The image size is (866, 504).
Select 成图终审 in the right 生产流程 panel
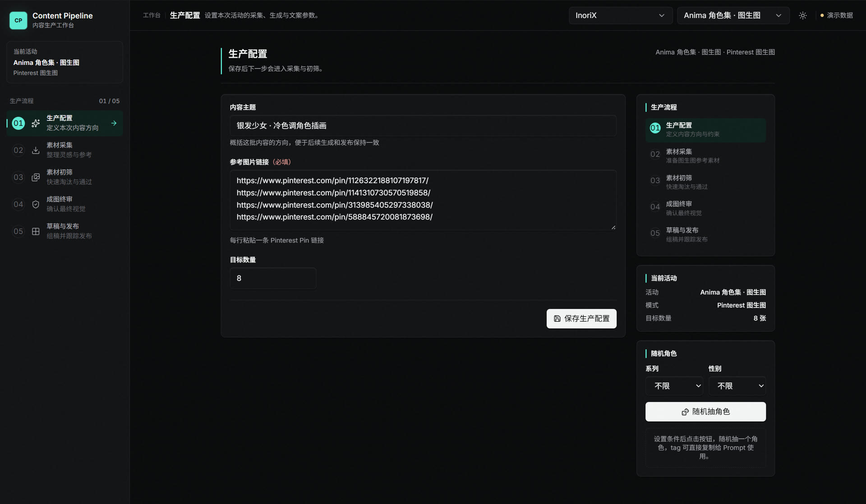[705, 208]
